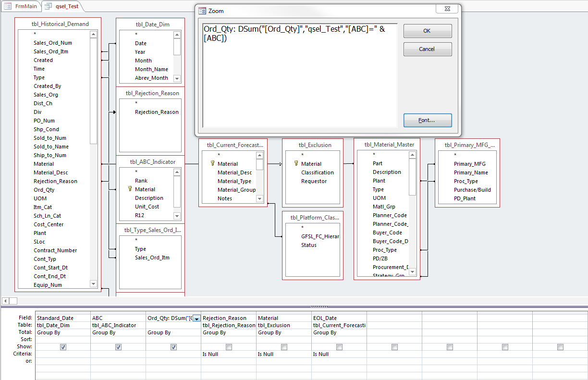This screenshot has width=588, height=380.
Task: Open the Font... settings button
Action: coord(427,120)
